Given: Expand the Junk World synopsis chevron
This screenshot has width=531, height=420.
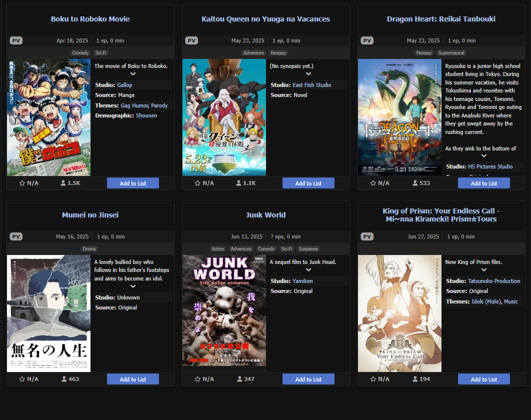Looking at the screenshot, I should click(x=308, y=270).
